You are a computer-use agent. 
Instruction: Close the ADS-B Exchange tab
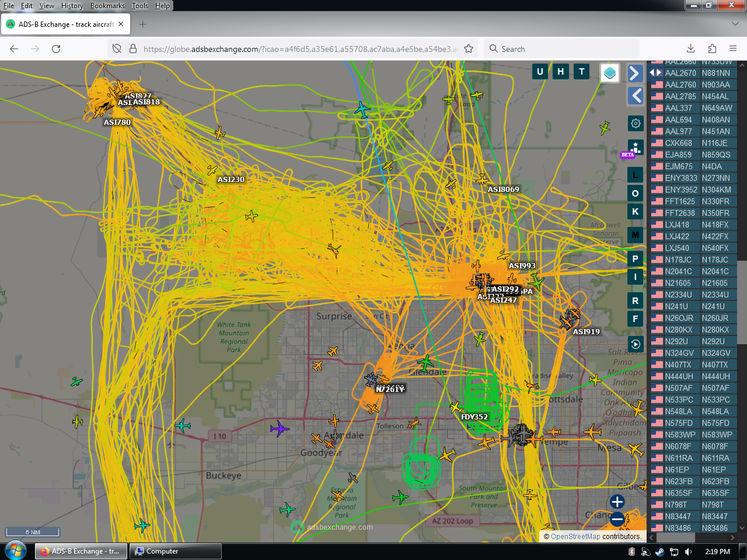(121, 24)
